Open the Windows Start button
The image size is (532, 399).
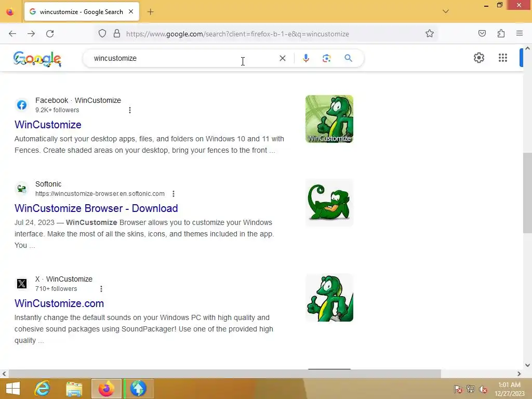click(x=13, y=389)
